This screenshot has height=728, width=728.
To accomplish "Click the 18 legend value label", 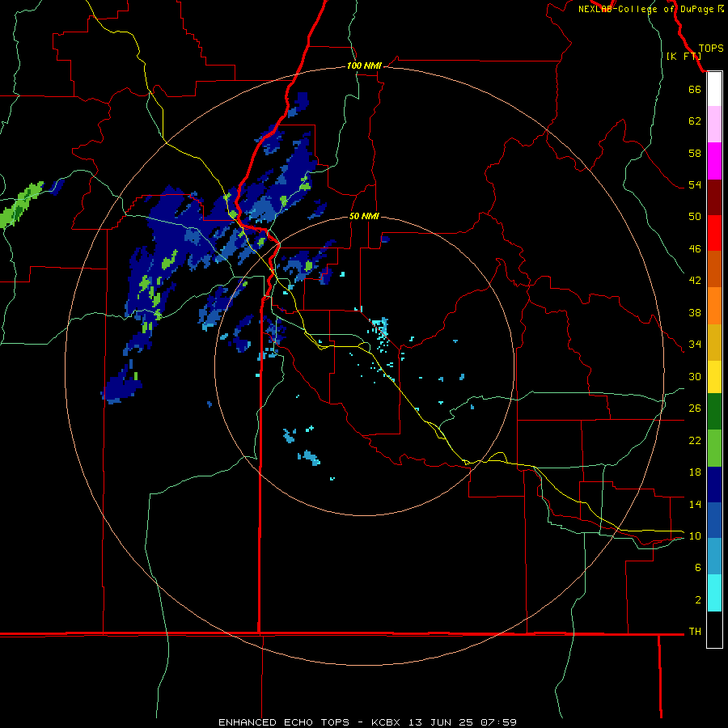I will point(695,472).
